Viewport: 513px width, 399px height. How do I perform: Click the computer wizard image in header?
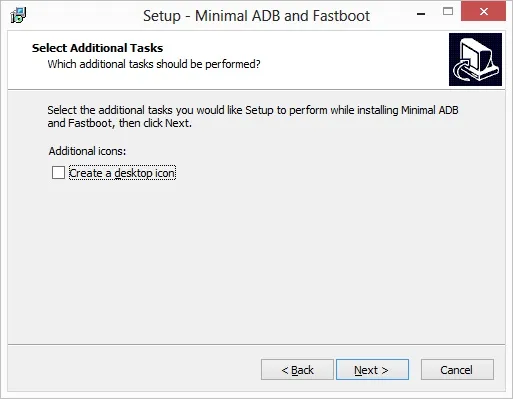tap(475, 59)
